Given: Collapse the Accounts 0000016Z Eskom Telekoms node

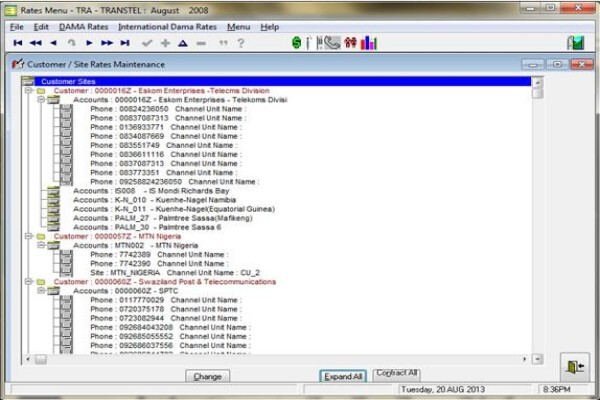Looking at the screenshot, I should tap(41, 100).
